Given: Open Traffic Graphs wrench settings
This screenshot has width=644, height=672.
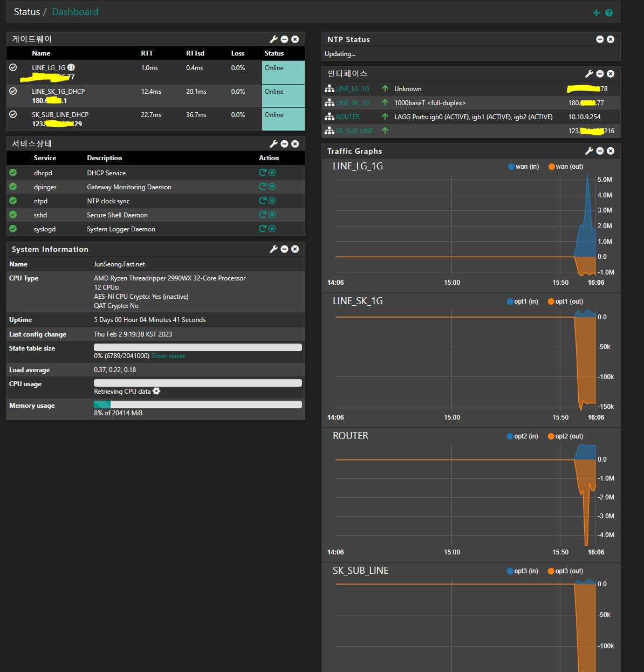Looking at the screenshot, I should [589, 151].
